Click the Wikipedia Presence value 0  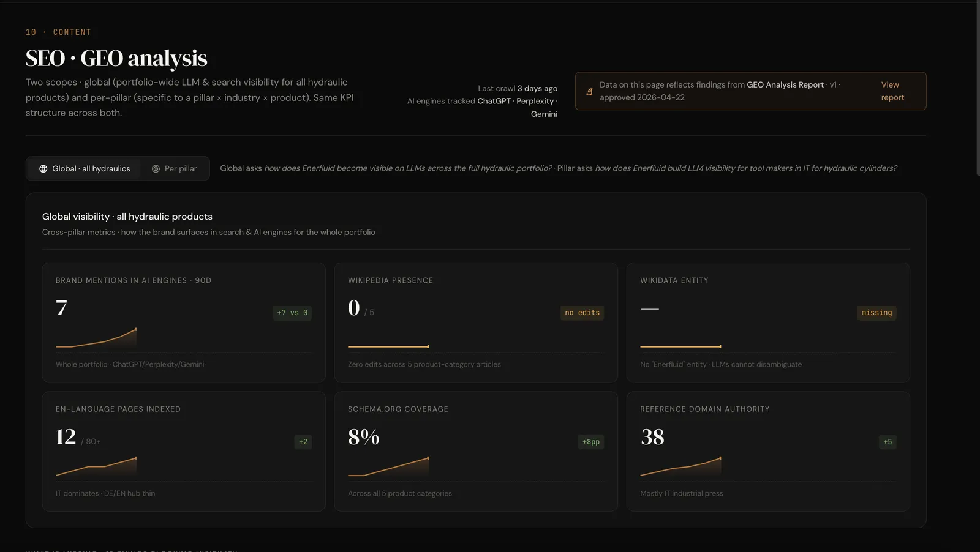[354, 308]
